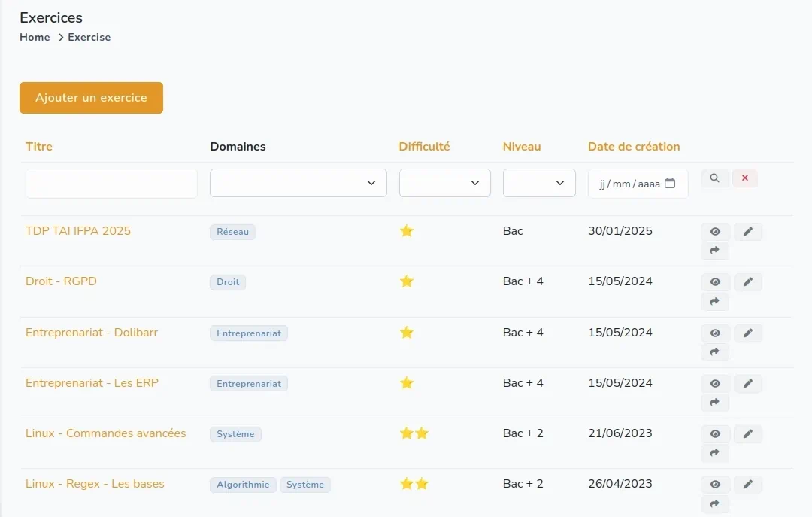The image size is (812, 517).
Task: Open calendar picker in creation date filter
Action: [670, 184]
